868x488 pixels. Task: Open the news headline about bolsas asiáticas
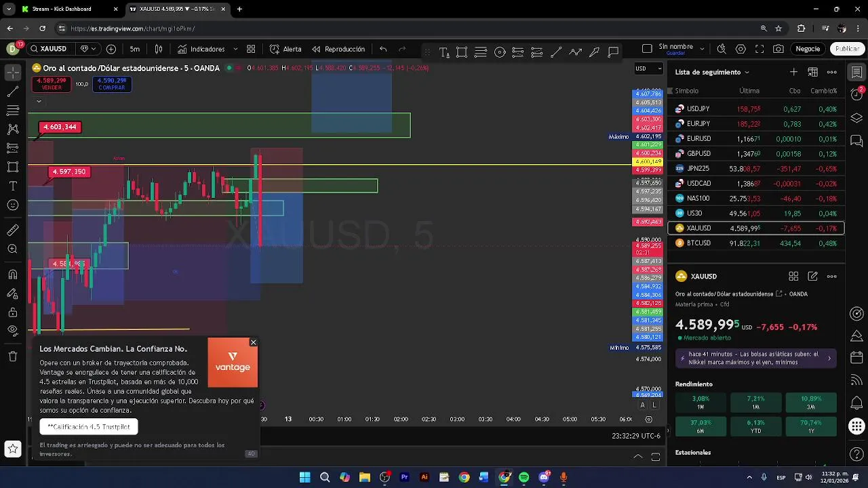(x=756, y=358)
